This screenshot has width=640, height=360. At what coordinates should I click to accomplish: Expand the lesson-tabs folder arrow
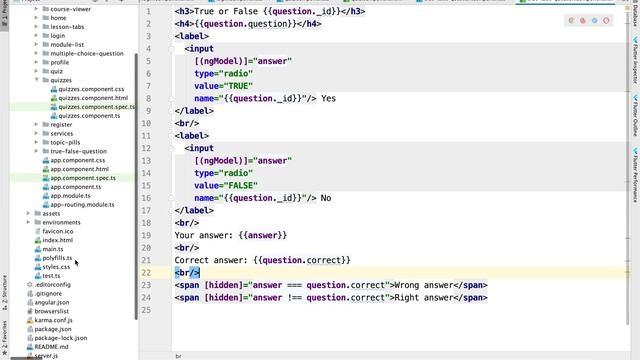click(x=37, y=27)
